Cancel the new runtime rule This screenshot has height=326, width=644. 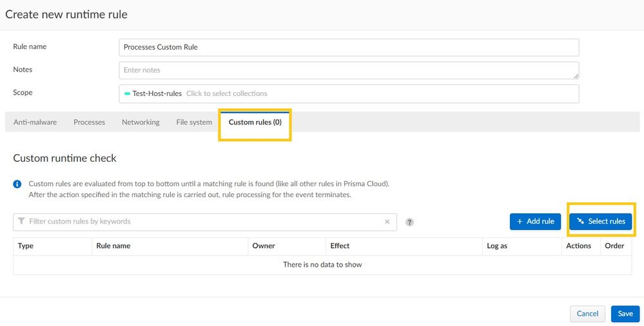(x=587, y=314)
